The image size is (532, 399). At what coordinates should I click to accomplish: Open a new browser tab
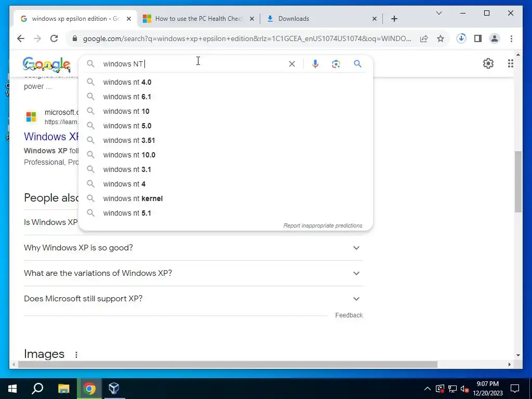pos(394,19)
